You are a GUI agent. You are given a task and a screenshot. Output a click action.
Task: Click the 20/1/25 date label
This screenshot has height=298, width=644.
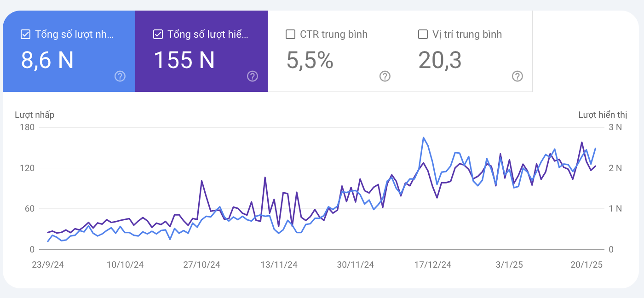pyautogui.click(x=586, y=265)
